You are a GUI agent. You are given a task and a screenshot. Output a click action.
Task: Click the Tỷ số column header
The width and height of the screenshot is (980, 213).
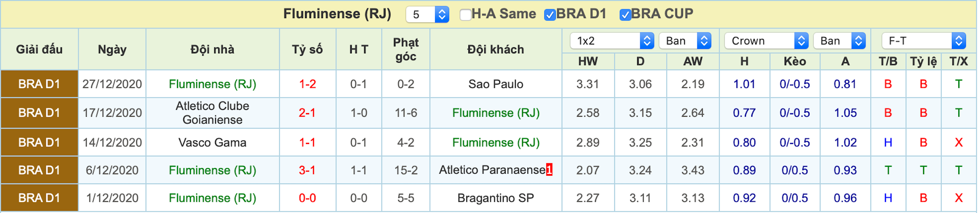[308, 49]
